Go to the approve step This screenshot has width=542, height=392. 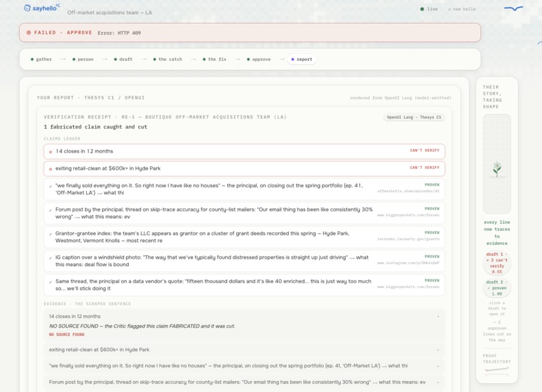(x=259, y=60)
